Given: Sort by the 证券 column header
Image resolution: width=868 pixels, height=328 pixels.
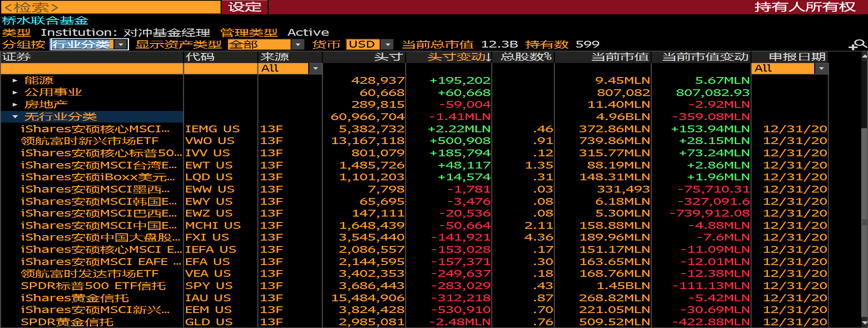Looking at the screenshot, I should [x=92, y=57].
